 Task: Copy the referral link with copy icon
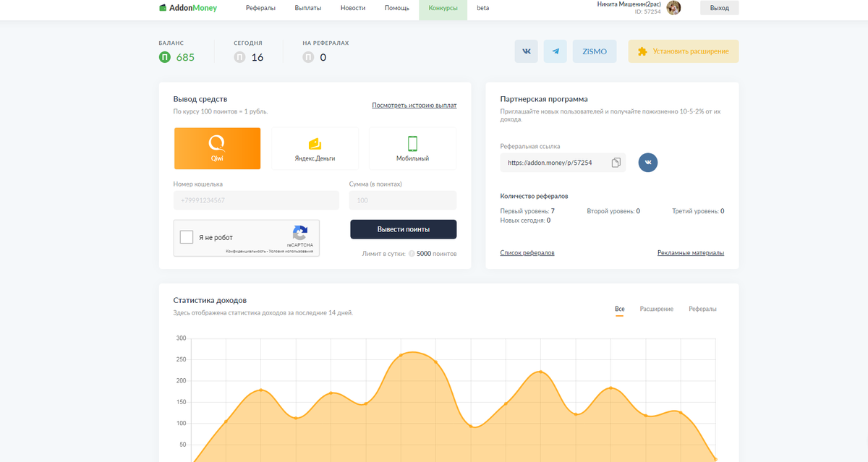click(x=616, y=163)
